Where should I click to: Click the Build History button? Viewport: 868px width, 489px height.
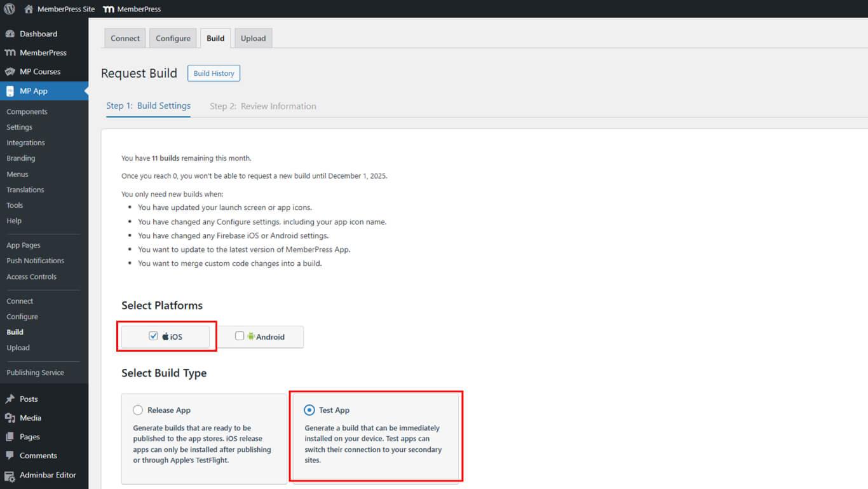coord(214,73)
